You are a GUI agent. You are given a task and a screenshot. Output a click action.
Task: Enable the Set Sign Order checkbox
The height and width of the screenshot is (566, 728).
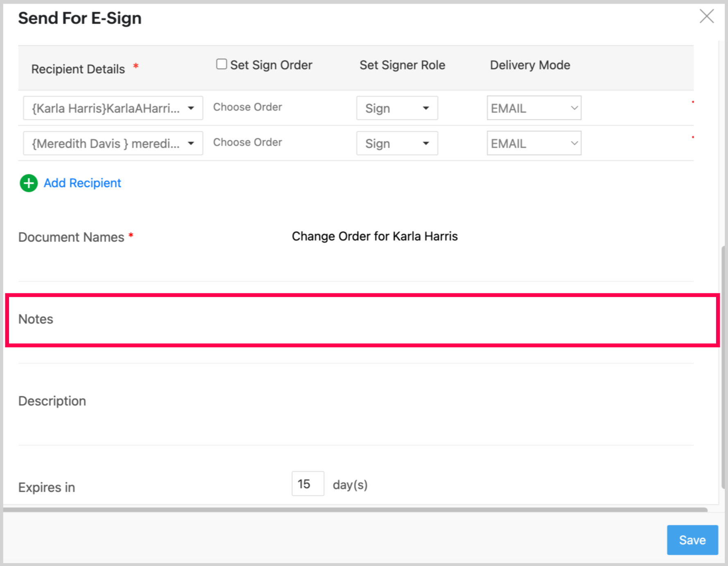[222, 64]
